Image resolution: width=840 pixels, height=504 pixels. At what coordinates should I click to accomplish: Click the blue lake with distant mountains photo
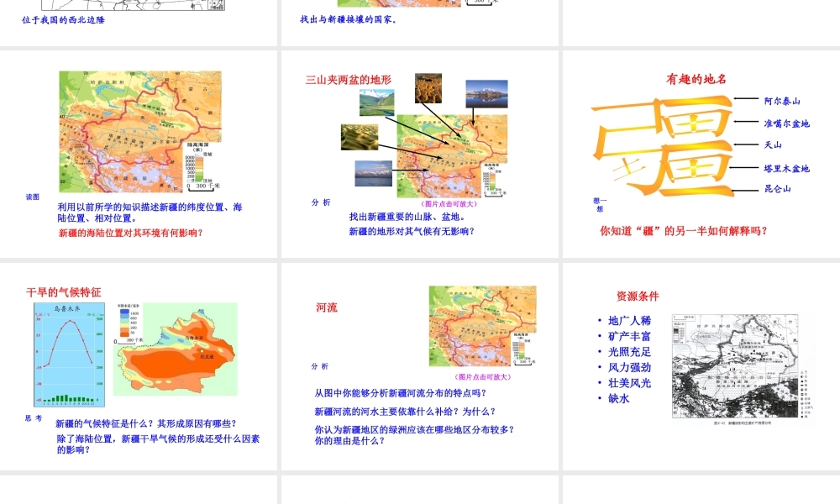[x=374, y=174]
